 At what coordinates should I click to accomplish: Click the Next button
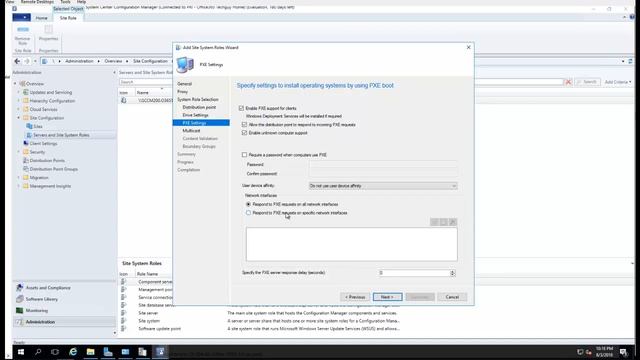pyautogui.click(x=387, y=297)
